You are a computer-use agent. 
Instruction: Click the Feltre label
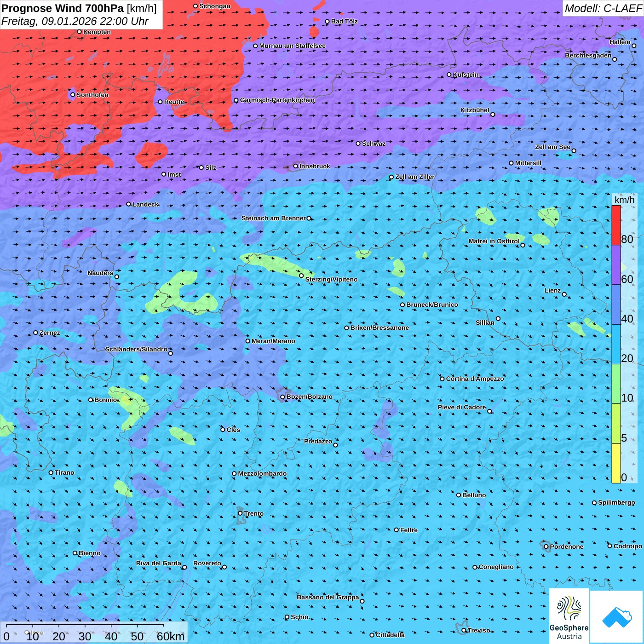tap(409, 530)
